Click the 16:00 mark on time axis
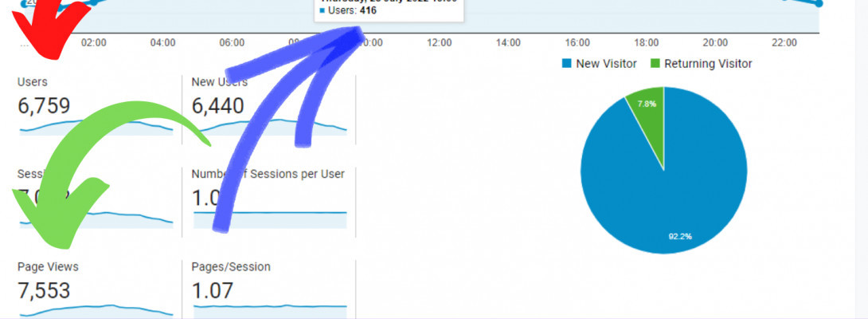Image resolution: width=868 pixels, height=319 pixels. (x=577, y=42)
